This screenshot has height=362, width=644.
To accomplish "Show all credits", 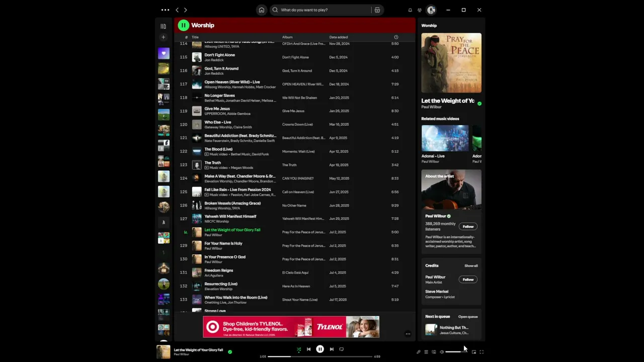I will 471,266.
